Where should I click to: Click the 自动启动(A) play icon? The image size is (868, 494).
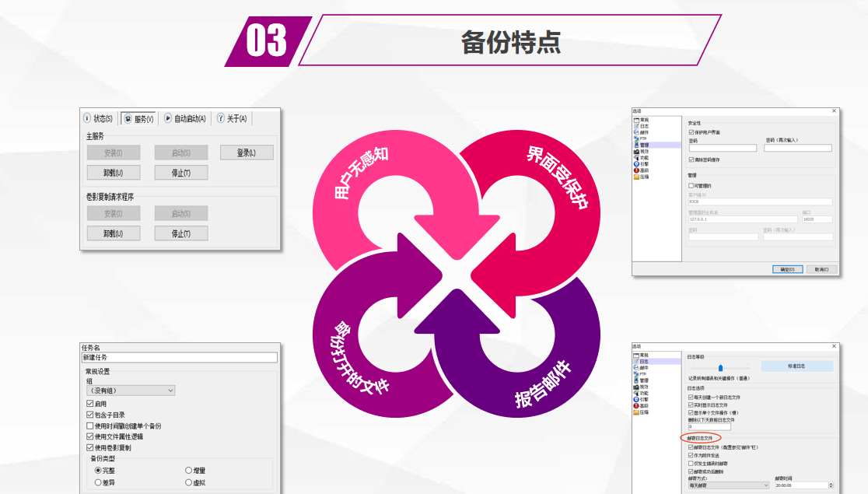pyautogui.click(x=167, y=118)
